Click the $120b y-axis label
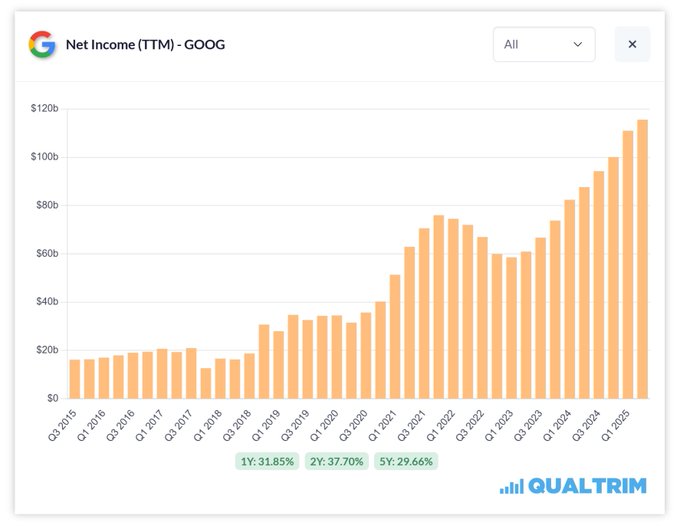 point(44,108)
